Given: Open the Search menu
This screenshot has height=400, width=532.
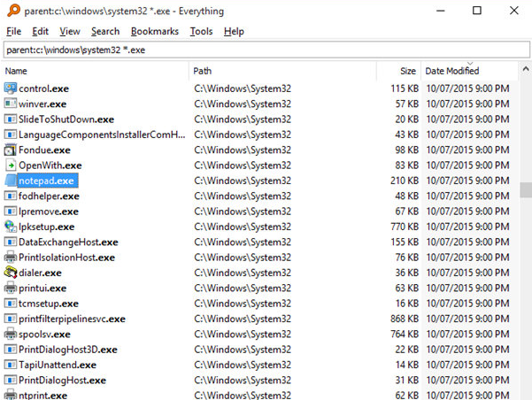Looking at the screenshot, I should click(105, 31).
